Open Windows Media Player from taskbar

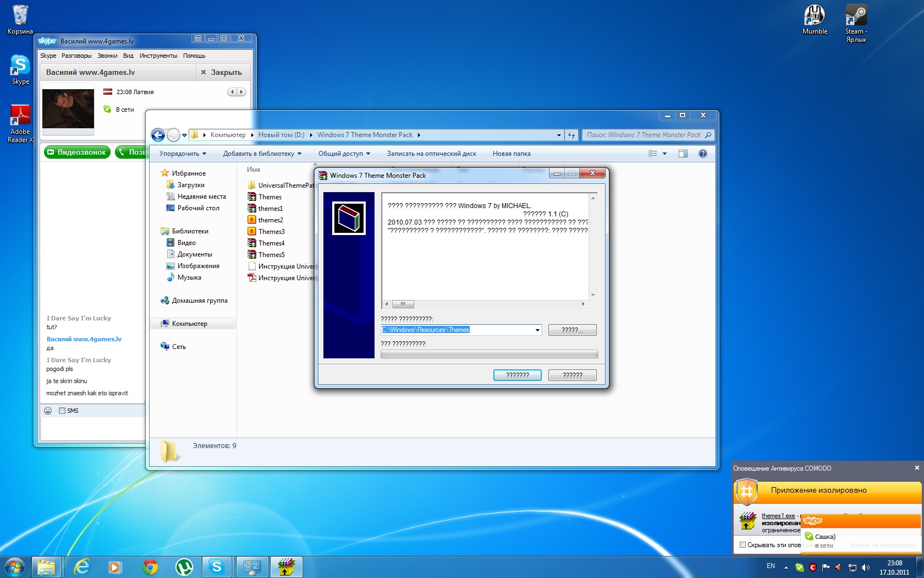click(x=115, y=567)
